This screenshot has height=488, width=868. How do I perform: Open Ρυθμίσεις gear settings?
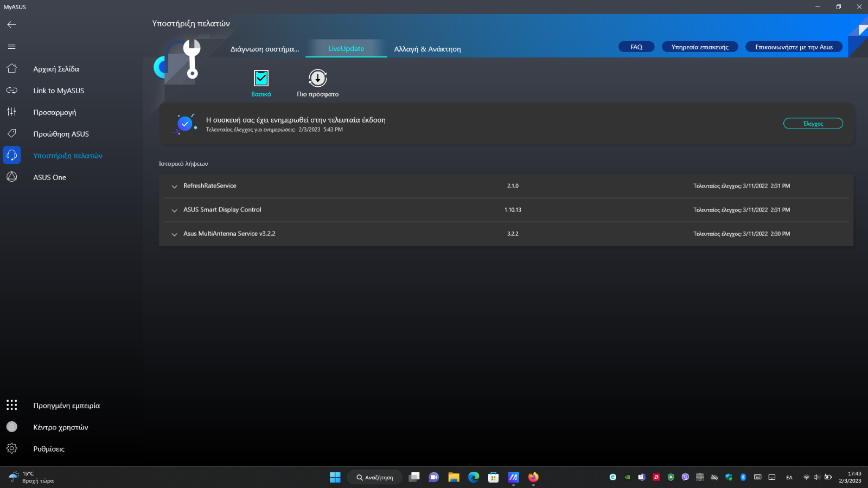click(11, 448)
